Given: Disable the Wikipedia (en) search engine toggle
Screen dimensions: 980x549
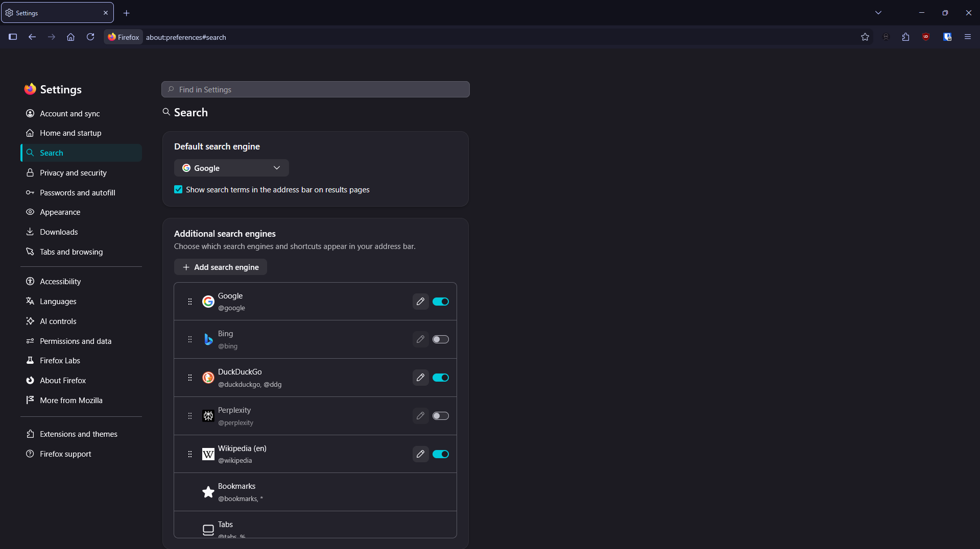Looking at the screenshot, I should pyautogui.click(x=441, y=454).
